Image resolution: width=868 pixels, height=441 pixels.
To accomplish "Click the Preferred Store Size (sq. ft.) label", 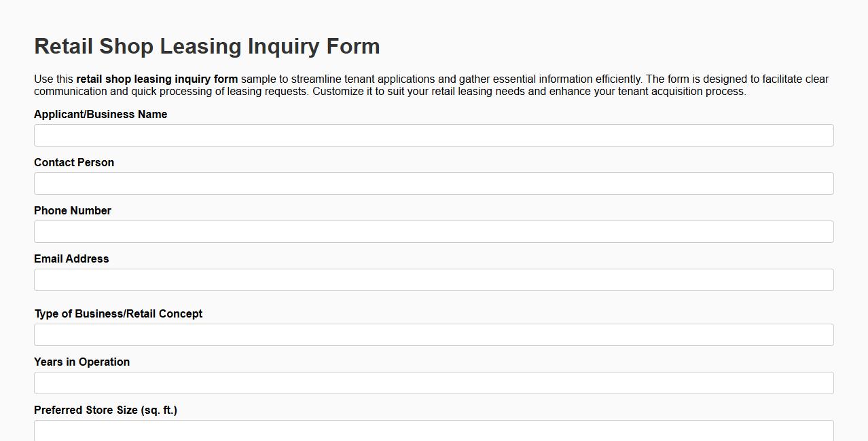I will pos(105,410).
